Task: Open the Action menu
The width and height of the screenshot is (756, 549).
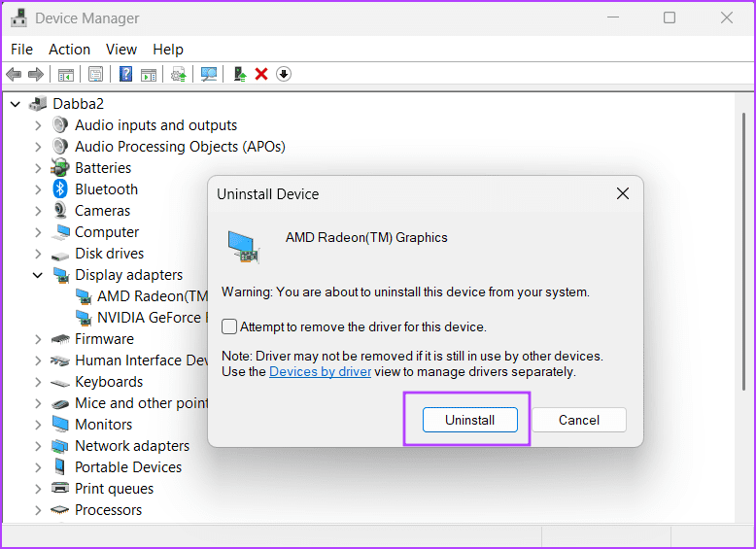Action: [x=69, y=50]
